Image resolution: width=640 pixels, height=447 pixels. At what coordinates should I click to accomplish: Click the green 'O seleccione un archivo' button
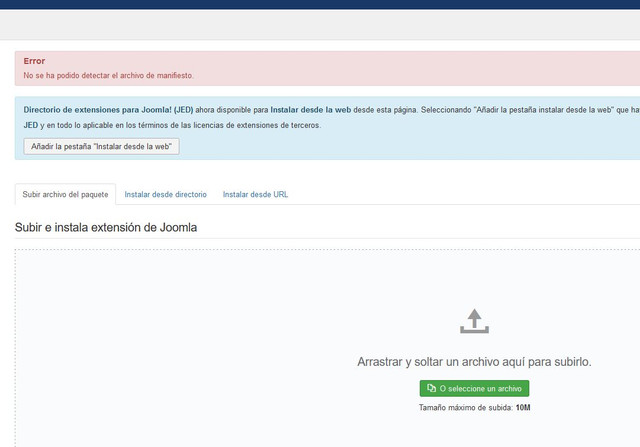(x=474, y=388)
